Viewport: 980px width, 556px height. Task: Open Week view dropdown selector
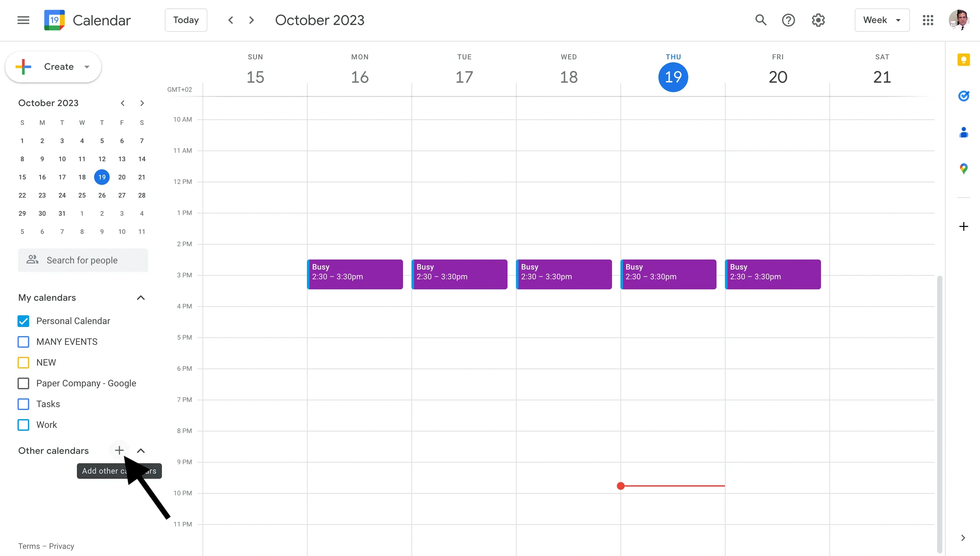point(882,20)
